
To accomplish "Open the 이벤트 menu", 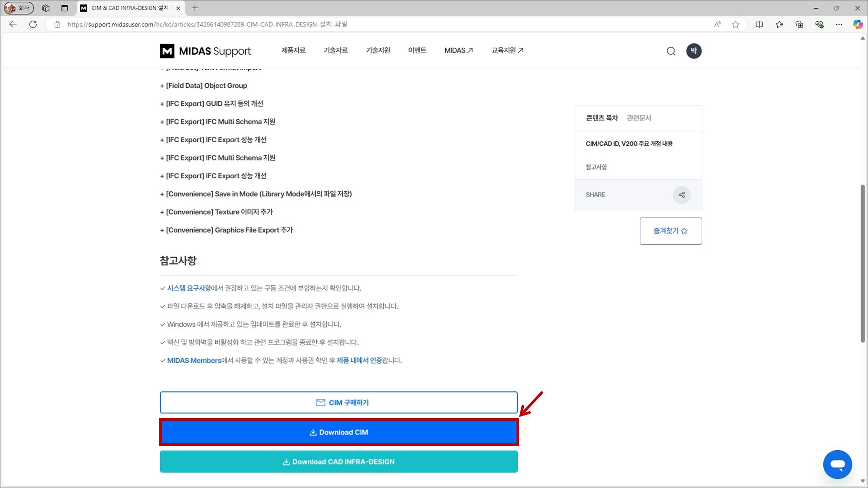I will coord(417,50).
